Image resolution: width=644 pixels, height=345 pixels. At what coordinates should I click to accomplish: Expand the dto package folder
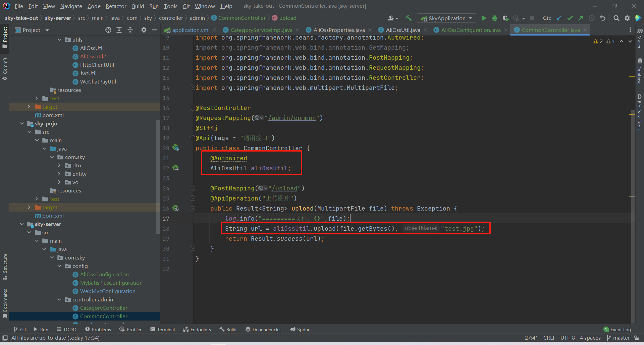pos(59,165)
